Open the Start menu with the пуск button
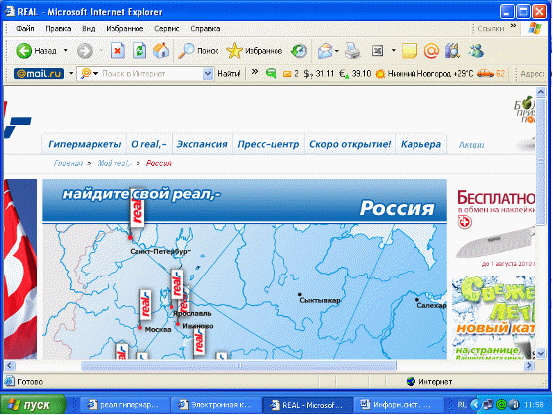The width and height of the screenshot is (553, 415). (33, 405)
